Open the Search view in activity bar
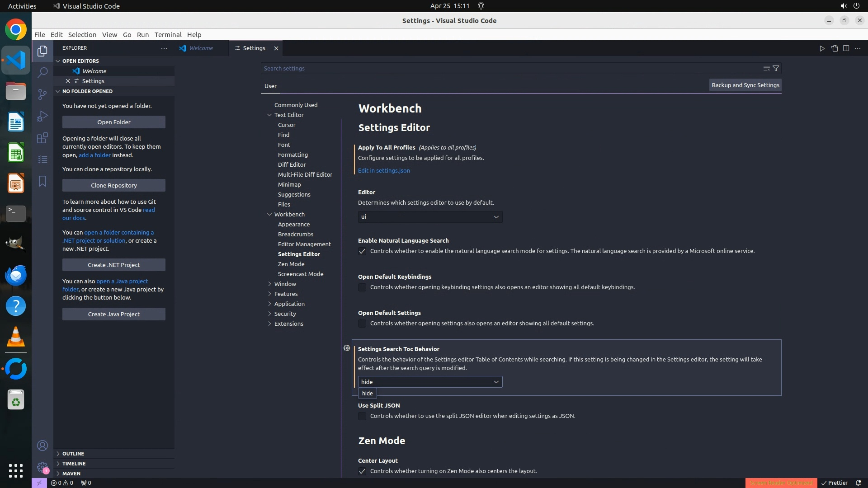 click(42, 72)
